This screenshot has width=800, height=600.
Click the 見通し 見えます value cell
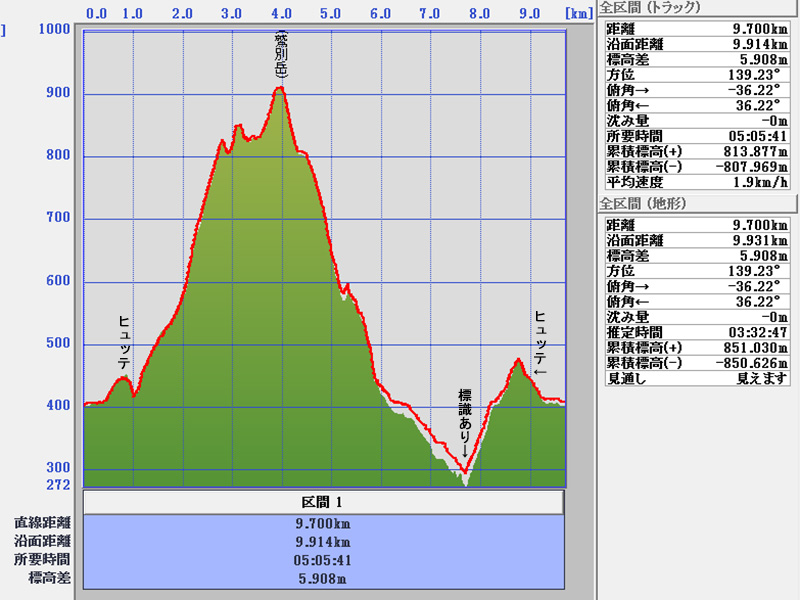(742, 377)
